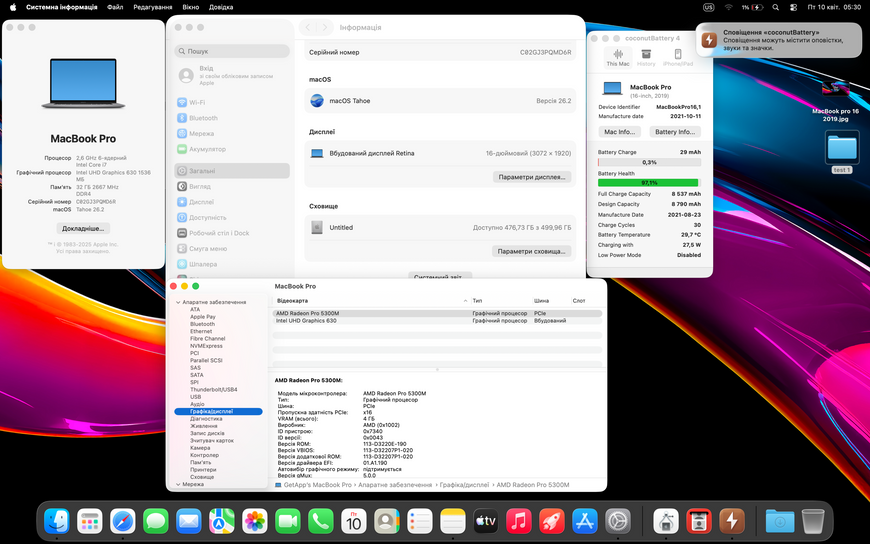Open System Settings gear in the Dock
The image size is (870, 544).
point(618,521)
